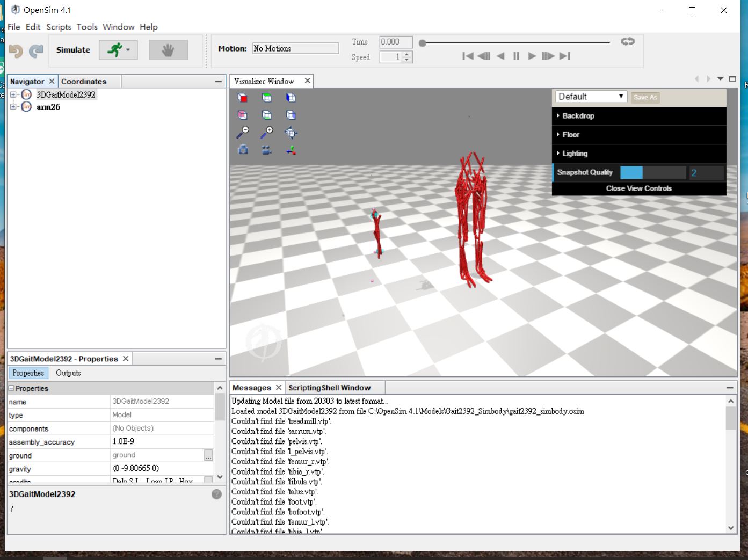Select the 3DGaitModel2392 model in Navigator

tap(66, 94)
